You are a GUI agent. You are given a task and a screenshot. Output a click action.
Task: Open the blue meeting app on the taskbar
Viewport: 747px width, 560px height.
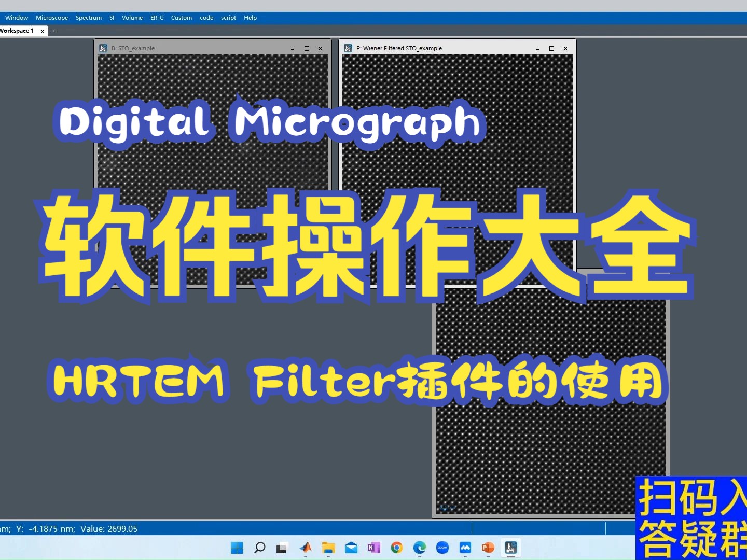pos(465,548)
